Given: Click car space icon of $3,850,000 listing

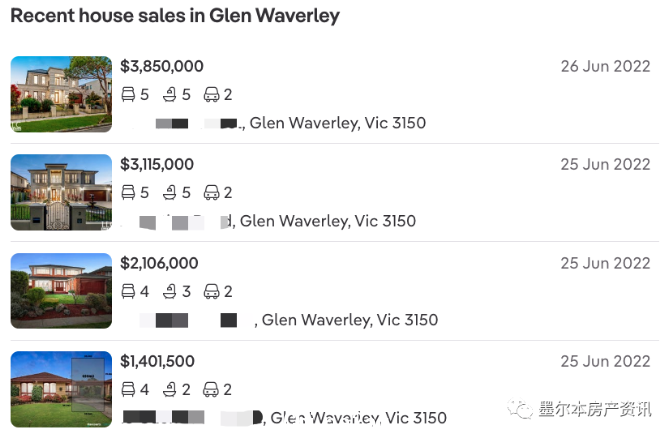Looking at the screenshot, I should (x=211, y=94).
